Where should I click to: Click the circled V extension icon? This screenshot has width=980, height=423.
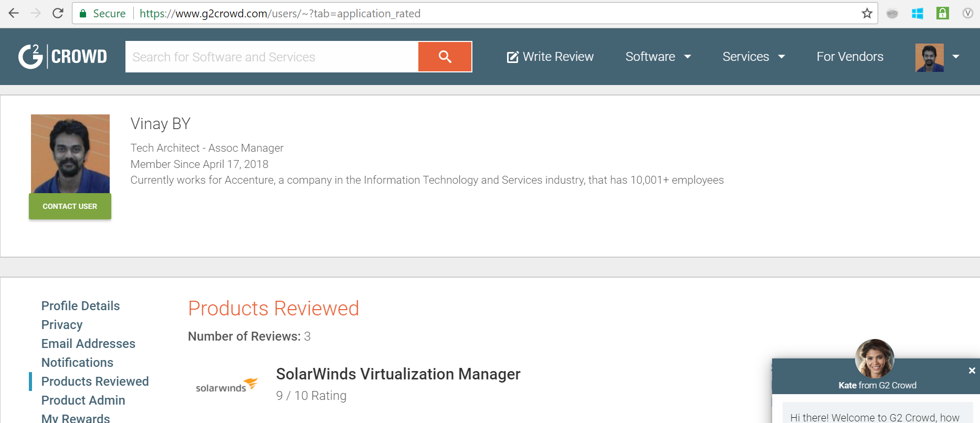coord(968,13)
